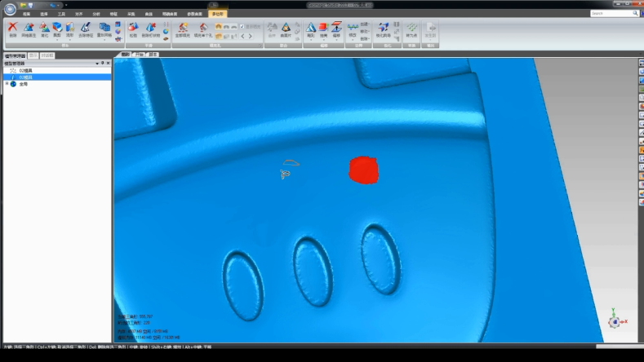Viewport: 644px width, 362px height.
Task: Switch to the Analysis (分析) ribbon tab
Action: click(96, 14)
